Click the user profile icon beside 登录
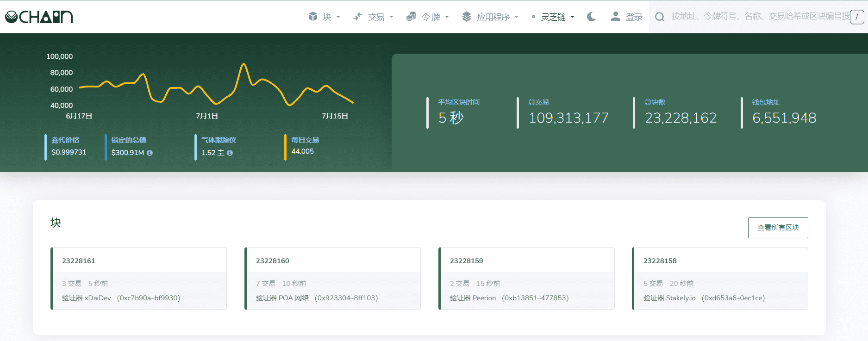This screenshot has height=341, width=868. (615, 17)
